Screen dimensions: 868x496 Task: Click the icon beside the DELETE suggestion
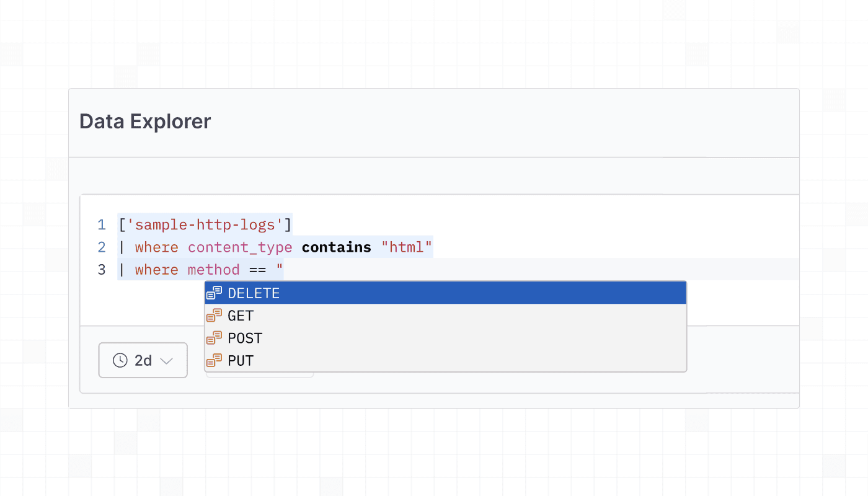[x=214, y=293]
